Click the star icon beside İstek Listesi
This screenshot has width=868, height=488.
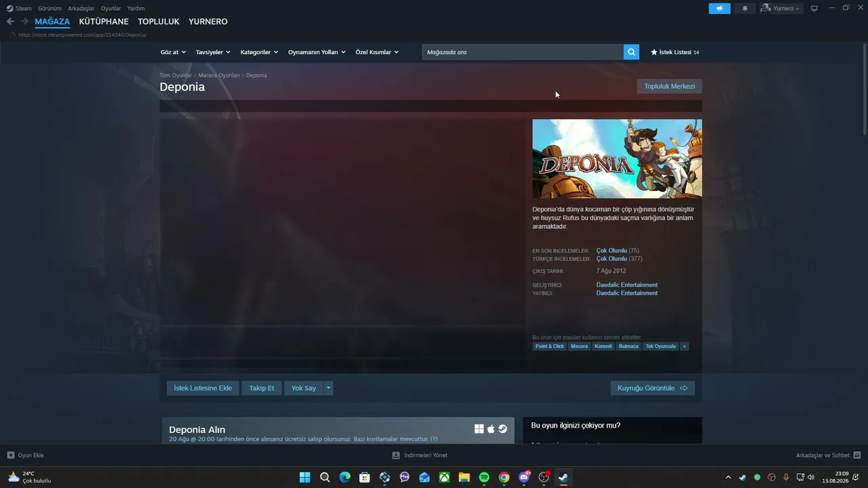point(654,52)
